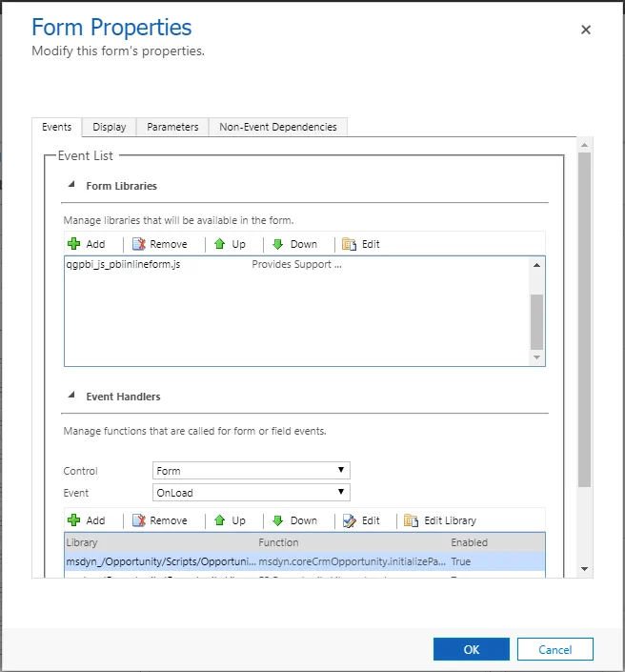
Task: Select the msdyn_/Opportunity/Scripts handler row
Action: click(305, 561)
